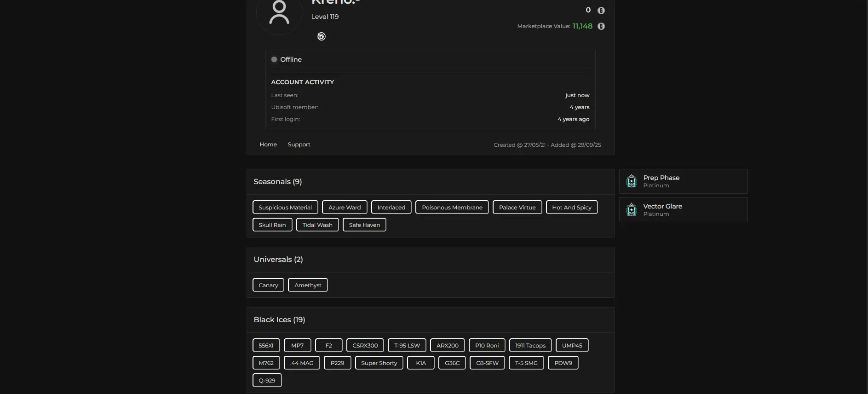Select the Poisonous Membrane seasonal tag
Image resolution: width=868 pixels, height=394 pixels.
pos(452,208)
